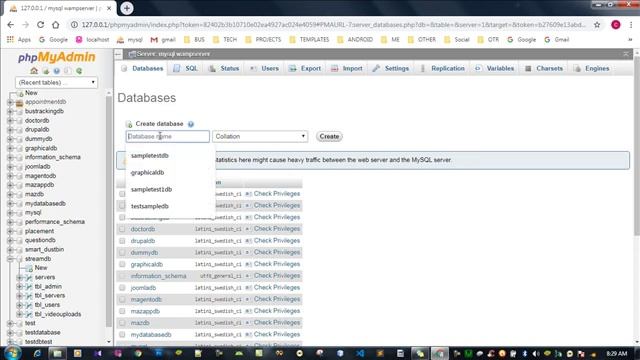Screen dimensions: 640x360
Task: Expand the tbl_admin table node
Action: coord(19,287)
